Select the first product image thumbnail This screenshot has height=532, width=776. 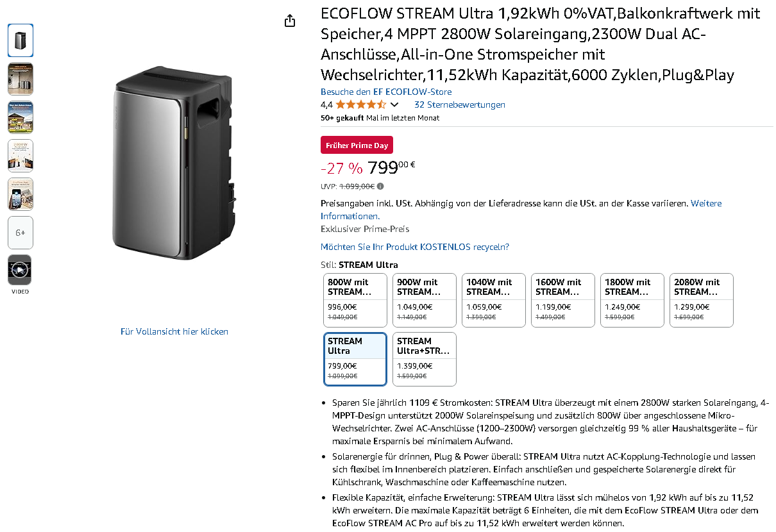pos(21,40)
